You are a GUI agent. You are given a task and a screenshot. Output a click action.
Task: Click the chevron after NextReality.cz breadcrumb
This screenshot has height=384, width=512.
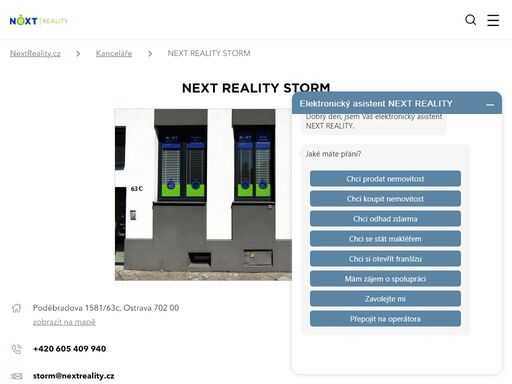click(x=78, y=54)
